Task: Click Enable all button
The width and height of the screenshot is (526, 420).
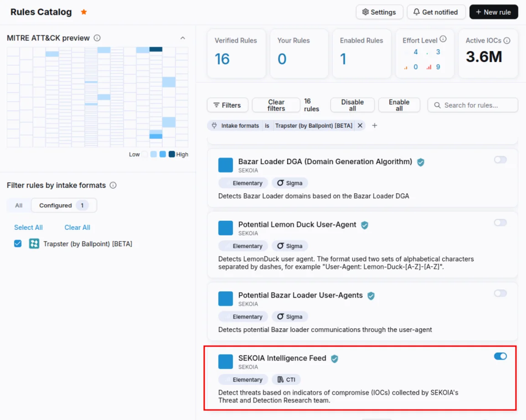Action: (399, 105)
